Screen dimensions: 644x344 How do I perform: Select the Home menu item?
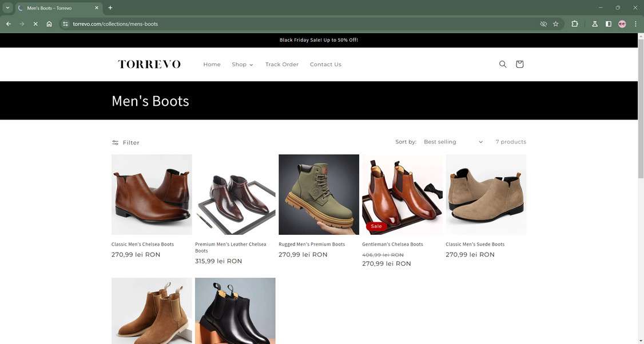tap(212, 64)
